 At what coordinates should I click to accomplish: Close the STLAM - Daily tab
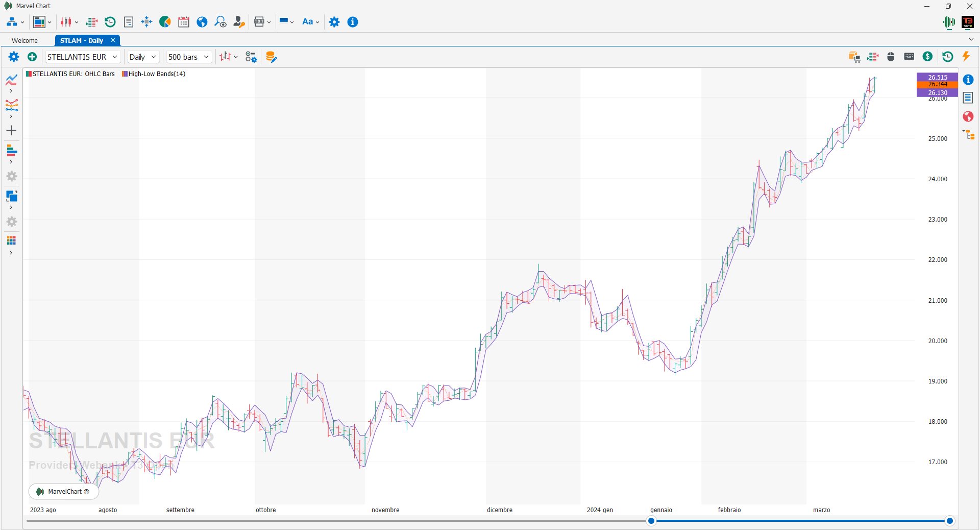point(113,40)
